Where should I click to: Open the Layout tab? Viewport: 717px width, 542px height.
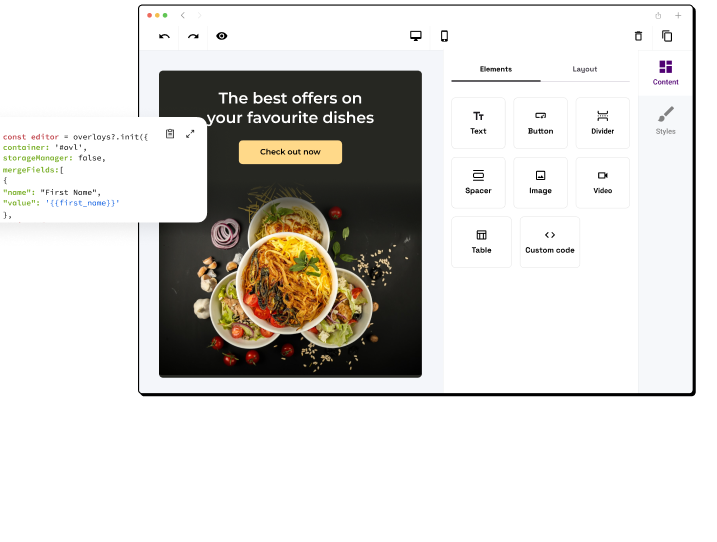click(585, 70)
